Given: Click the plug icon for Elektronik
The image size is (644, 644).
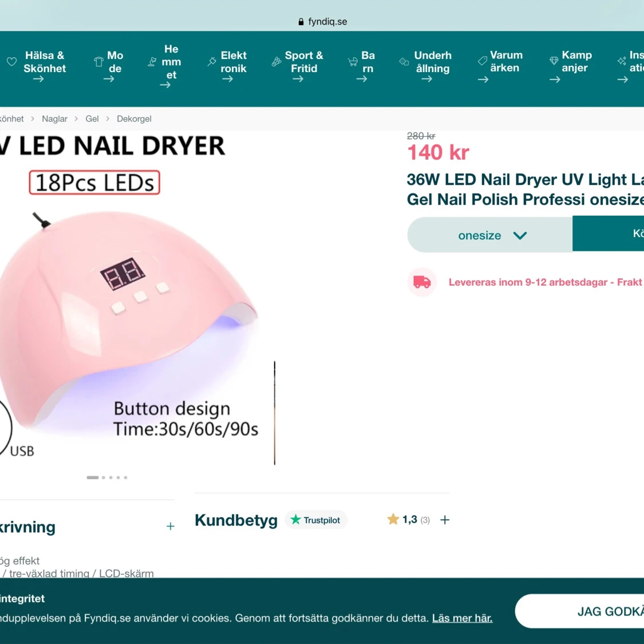Looking at the screenshot, I should pyautogui.click(x=211, y=62).
